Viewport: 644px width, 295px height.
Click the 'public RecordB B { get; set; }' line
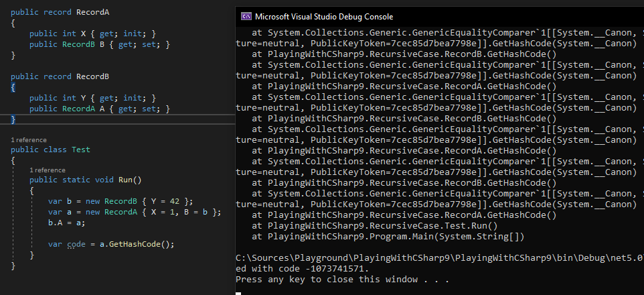click(100, 44)
